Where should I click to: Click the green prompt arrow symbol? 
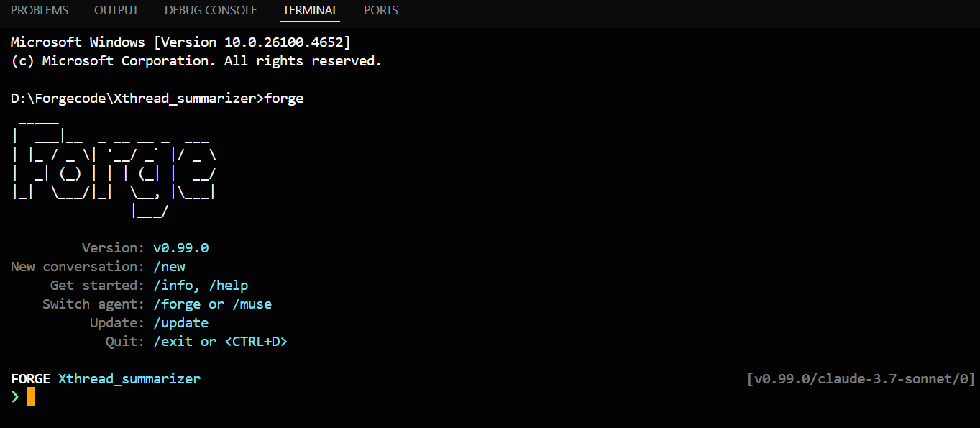(14, 396)
